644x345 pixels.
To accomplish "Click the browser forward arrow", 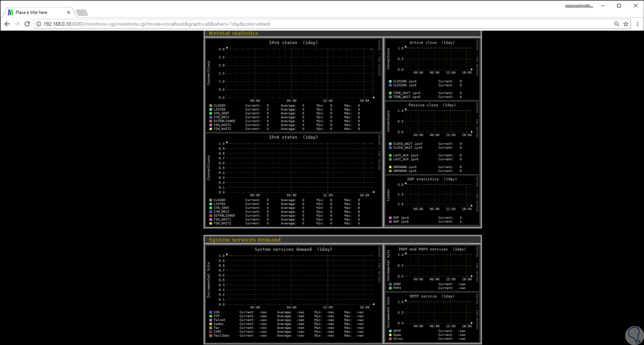I will point(17,24).
